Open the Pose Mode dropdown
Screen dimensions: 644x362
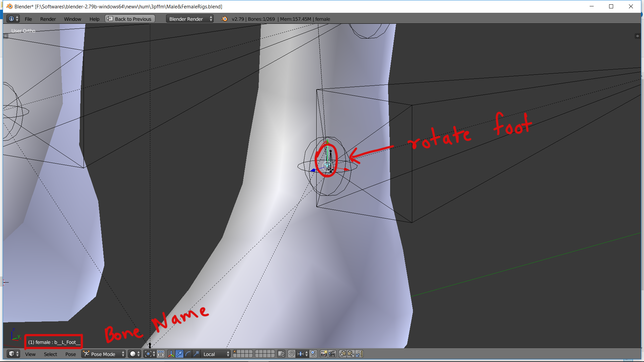click(104, 354)
